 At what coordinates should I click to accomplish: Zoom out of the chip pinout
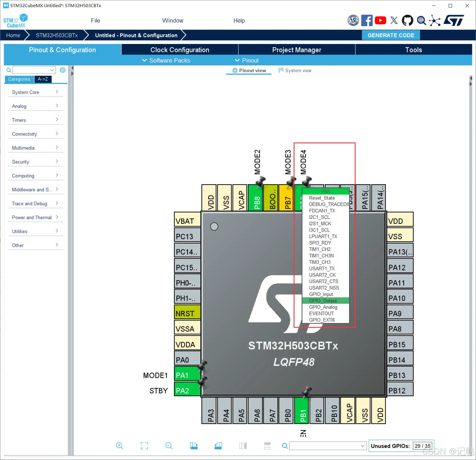(169, 446)
